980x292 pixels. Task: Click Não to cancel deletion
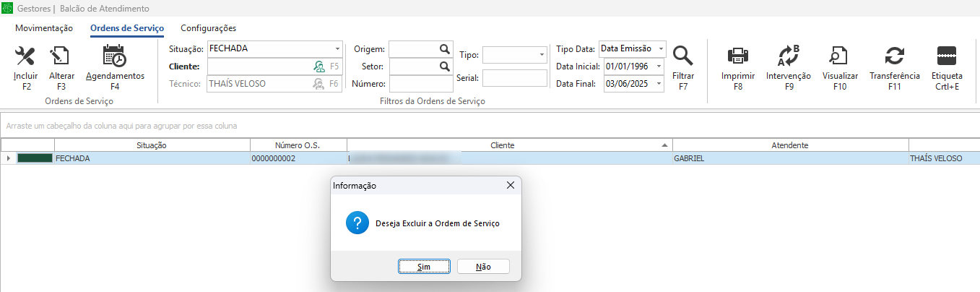click(483, 267)
